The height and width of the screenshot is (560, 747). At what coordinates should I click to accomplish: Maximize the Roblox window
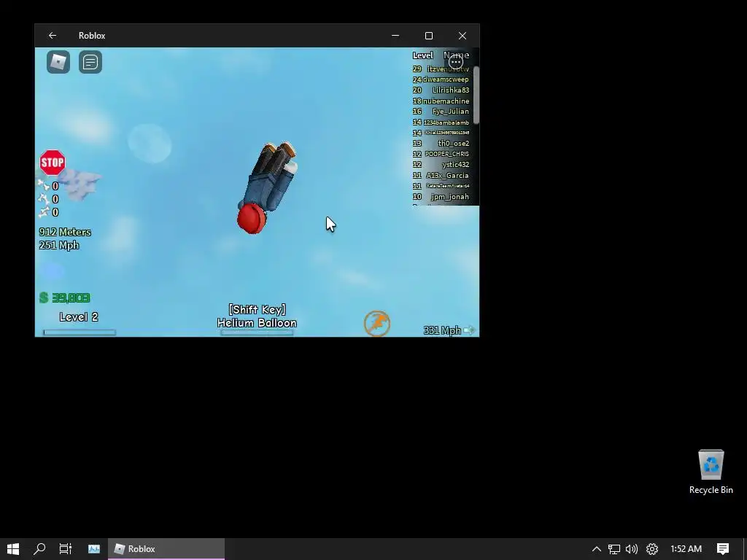(429, 36)
